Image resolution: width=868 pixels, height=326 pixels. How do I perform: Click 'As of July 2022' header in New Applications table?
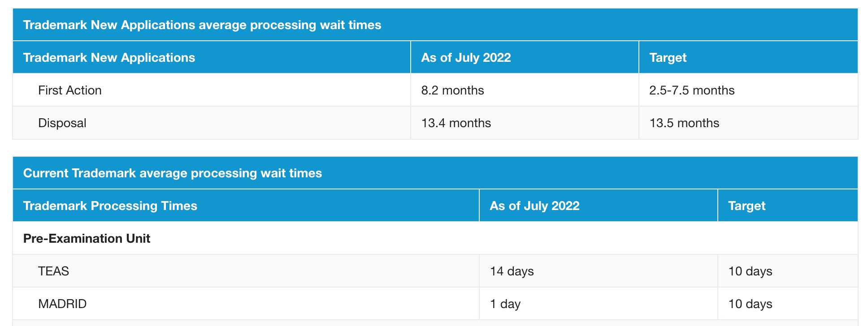click(x=466, y=58)
